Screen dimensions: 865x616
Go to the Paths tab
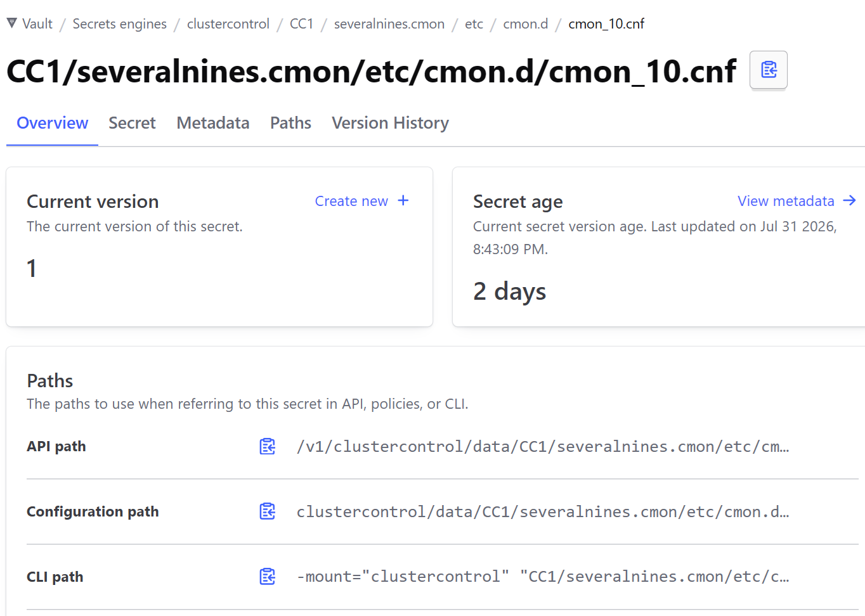[290, 123]
